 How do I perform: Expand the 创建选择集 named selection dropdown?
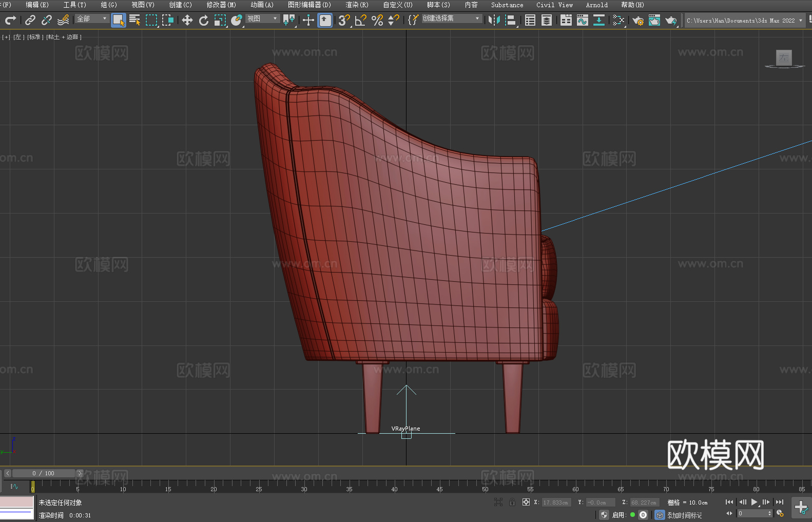[452, 18]
